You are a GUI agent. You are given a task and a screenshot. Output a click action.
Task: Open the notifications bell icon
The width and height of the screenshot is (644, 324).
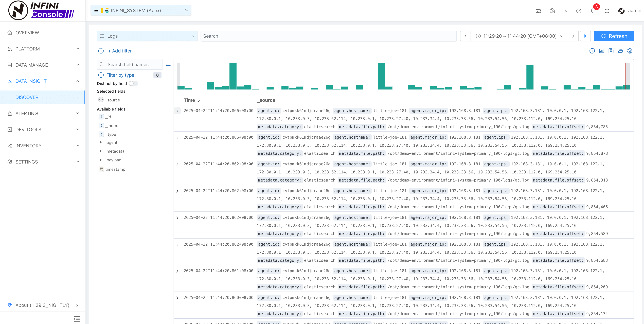593,11
